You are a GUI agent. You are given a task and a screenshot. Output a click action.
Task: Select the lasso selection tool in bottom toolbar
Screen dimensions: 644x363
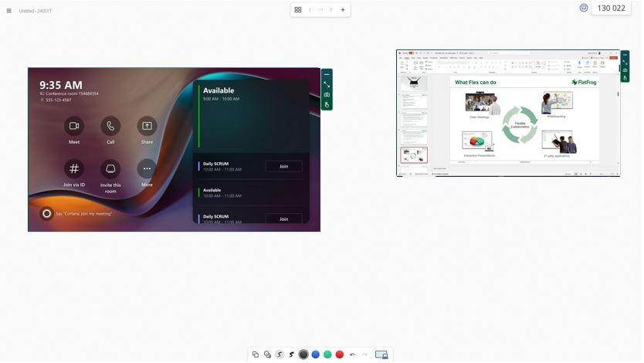pos(267,355)
